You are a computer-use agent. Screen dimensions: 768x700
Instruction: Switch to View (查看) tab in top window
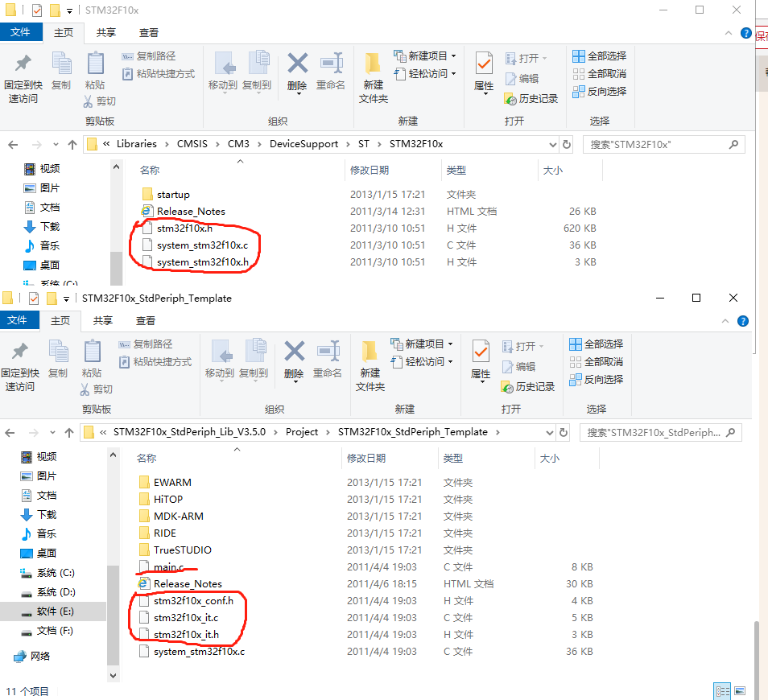pyautogui.click(x=148, y=32)
